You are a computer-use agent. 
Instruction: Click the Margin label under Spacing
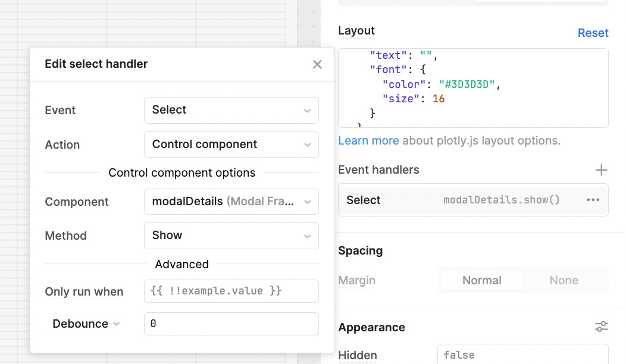pyautogui.click(x=356, y=281)
